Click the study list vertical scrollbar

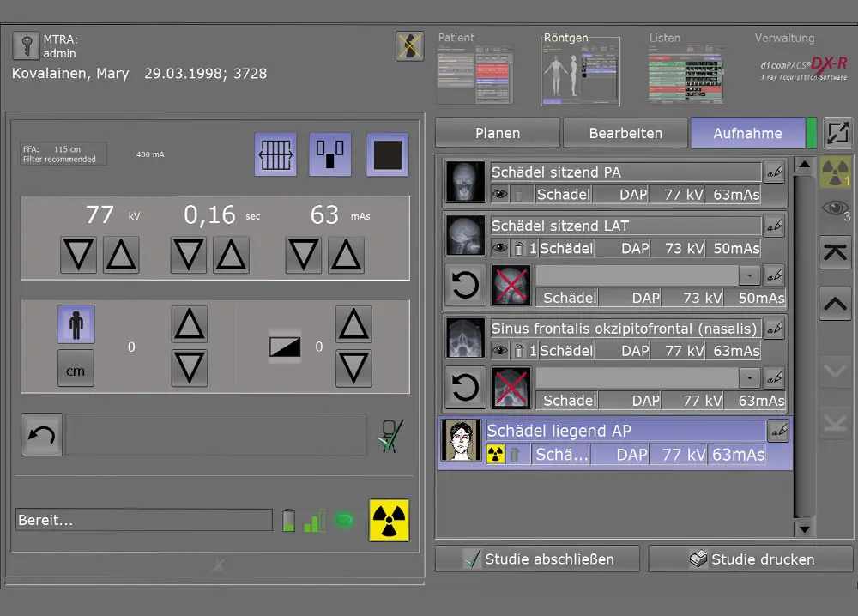[x=803, y=343]
